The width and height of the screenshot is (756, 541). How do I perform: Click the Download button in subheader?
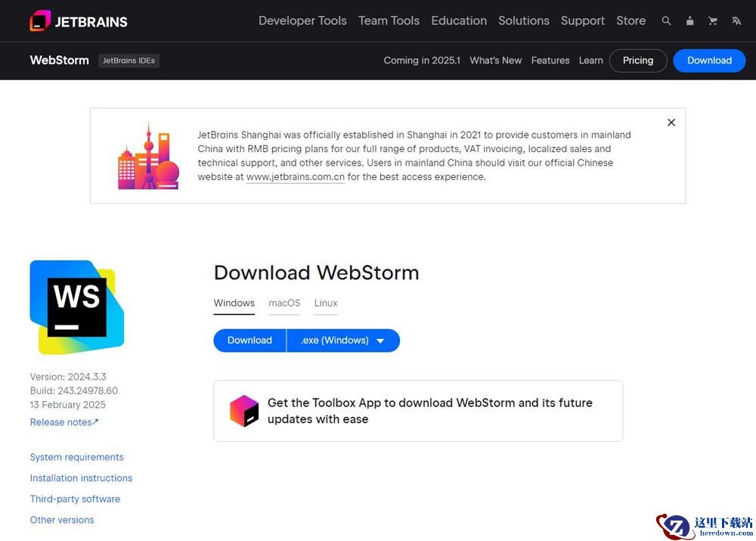coord(709,61)
